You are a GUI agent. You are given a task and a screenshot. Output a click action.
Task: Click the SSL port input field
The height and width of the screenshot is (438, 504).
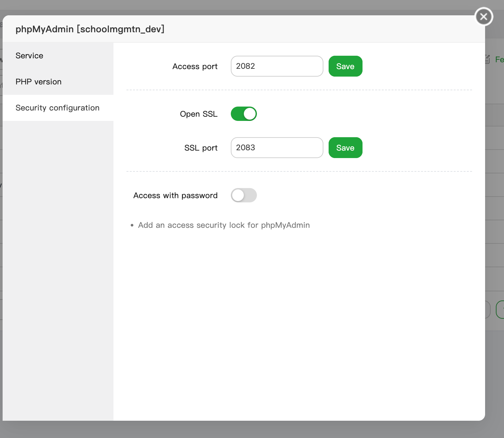(x=277, y=148)
